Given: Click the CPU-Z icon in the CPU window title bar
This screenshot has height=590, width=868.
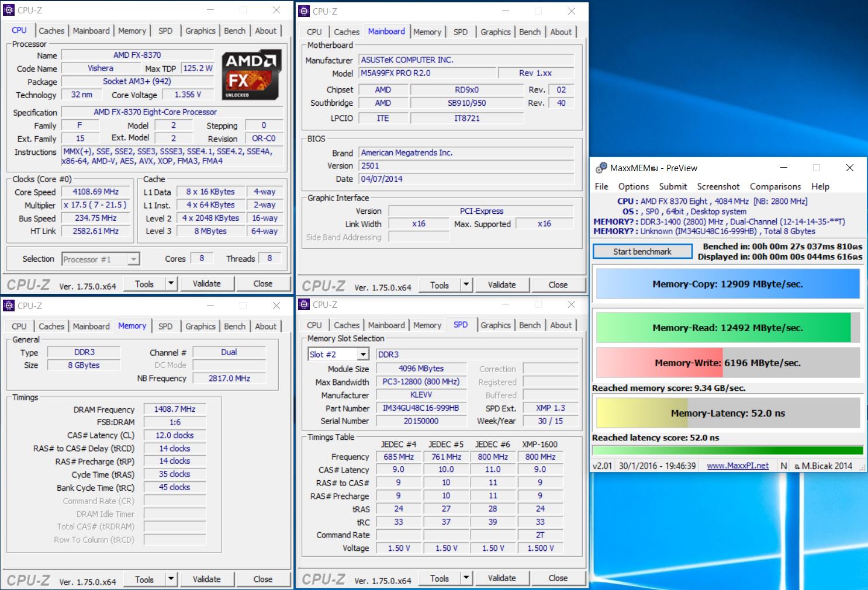Looking at the screenshot, I should click(x=8, y=9).
